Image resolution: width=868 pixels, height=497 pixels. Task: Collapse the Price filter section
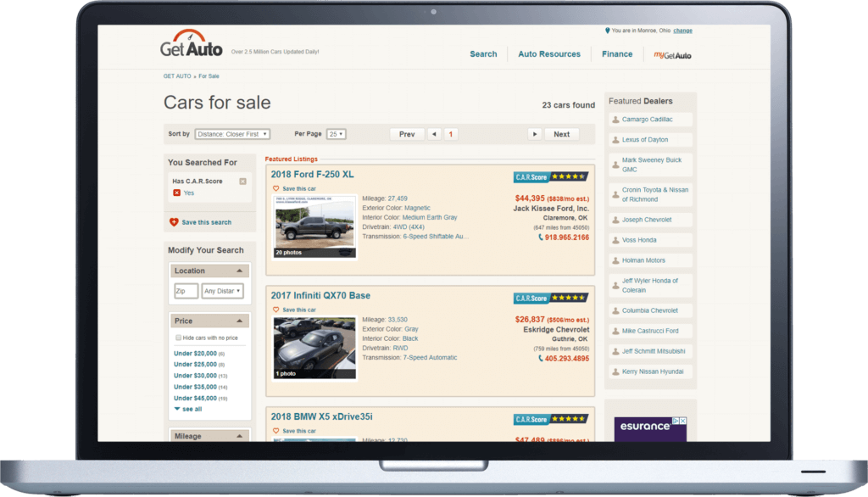click(240, 321)
